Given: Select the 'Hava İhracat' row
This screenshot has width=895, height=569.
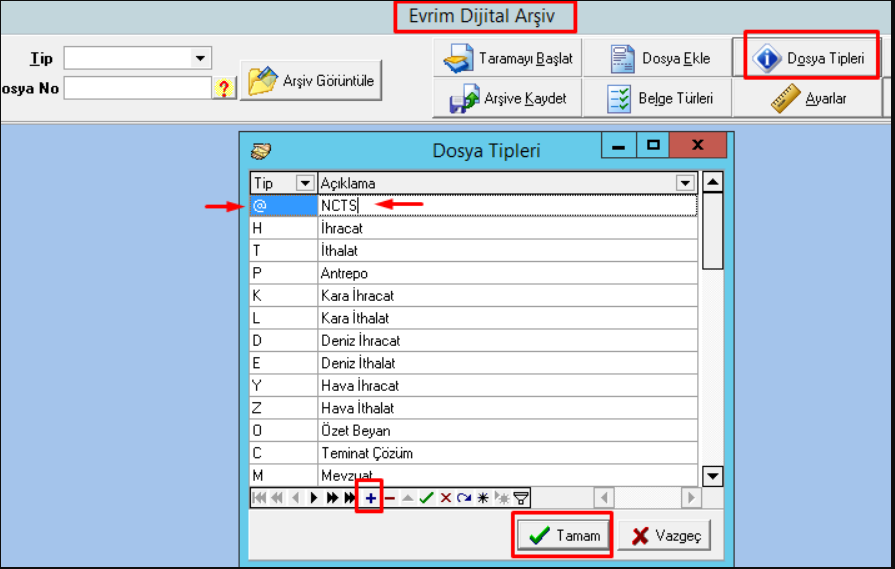Looking at the screenshot, I should click(x=474, y=386).
